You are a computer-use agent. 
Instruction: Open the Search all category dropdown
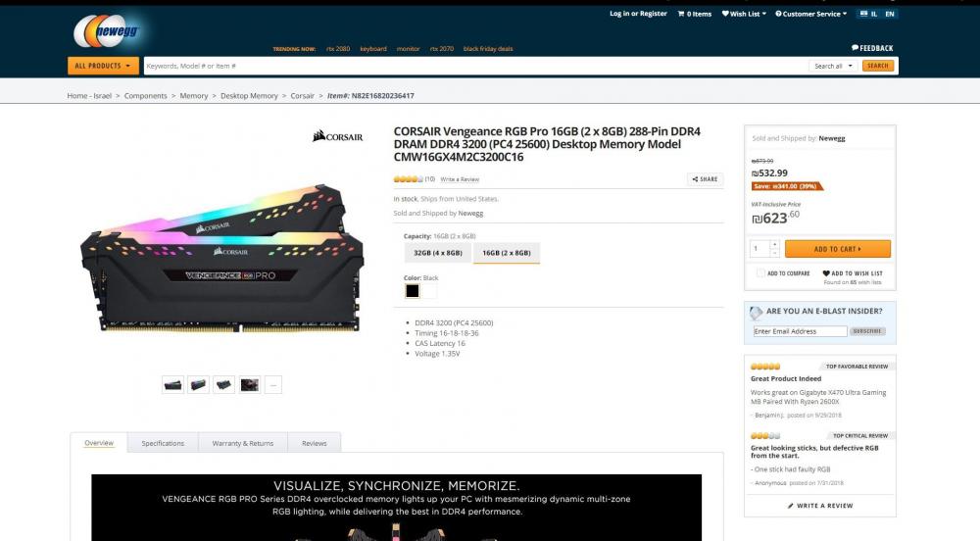tap(833, 66)
